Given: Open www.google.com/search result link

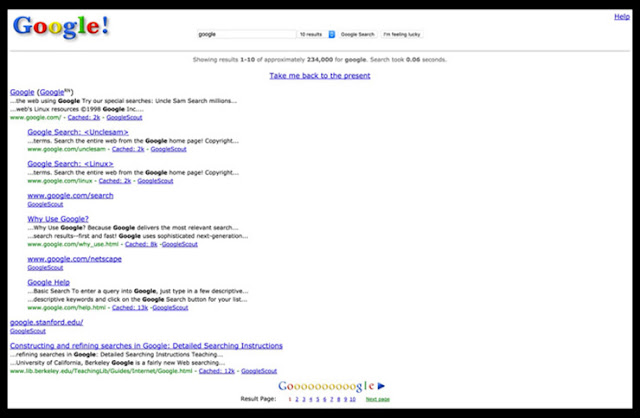Looking at the screenshot, I should pos(70,196).
